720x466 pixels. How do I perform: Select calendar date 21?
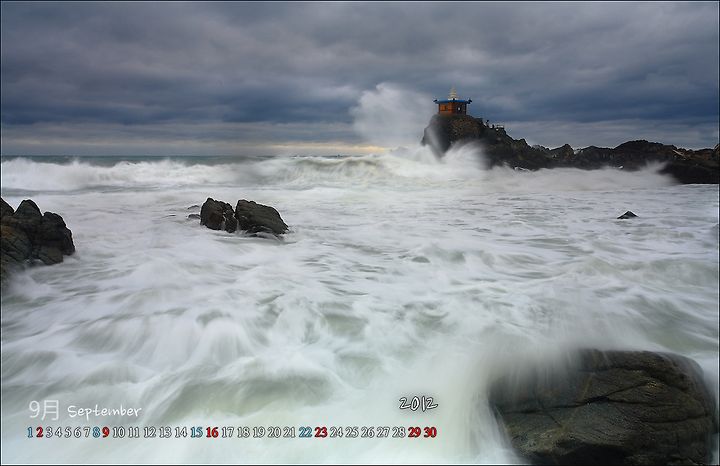tap(289, 432)
